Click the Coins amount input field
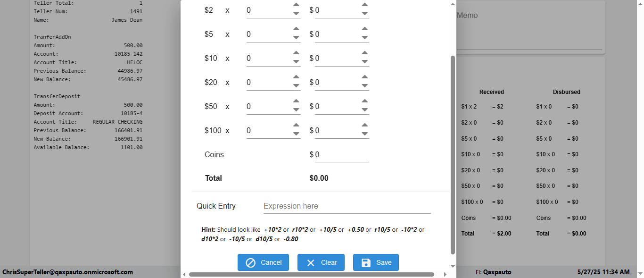 [x=341, y=155]
